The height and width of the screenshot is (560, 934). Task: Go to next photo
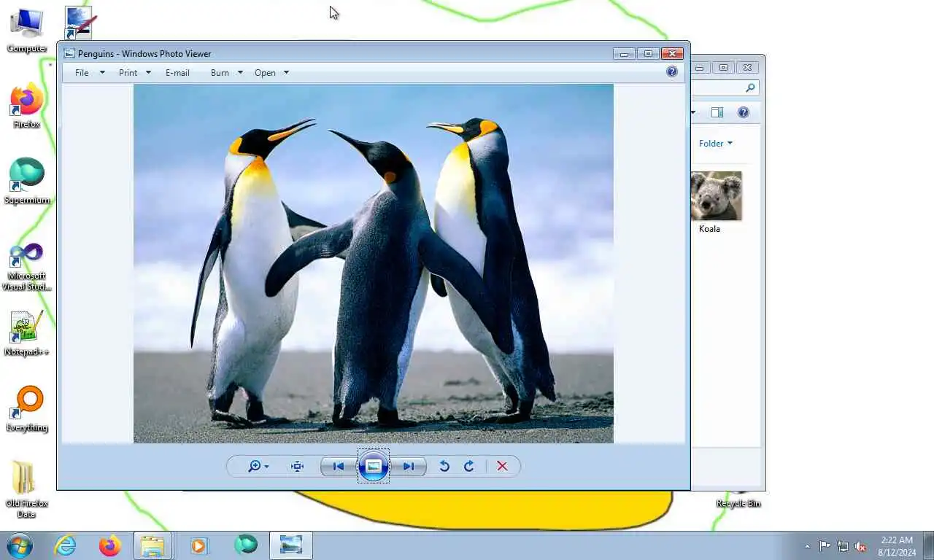click(x=409, y=467)
